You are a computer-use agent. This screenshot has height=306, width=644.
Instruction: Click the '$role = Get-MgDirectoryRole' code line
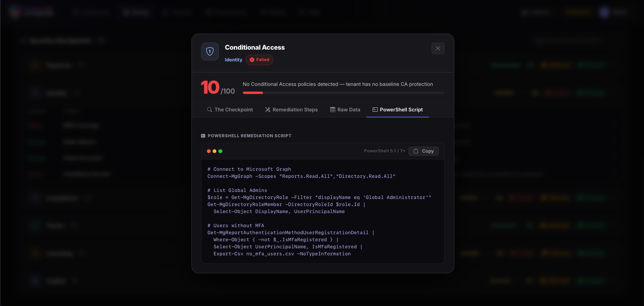pyautogui.click(x=319, y=198)
